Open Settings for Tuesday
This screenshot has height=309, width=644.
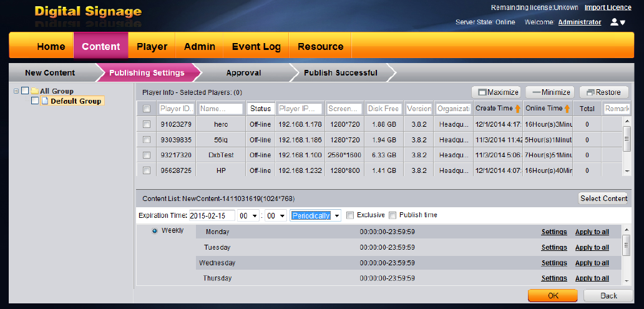pyautogui.click(x=554, y=247)
